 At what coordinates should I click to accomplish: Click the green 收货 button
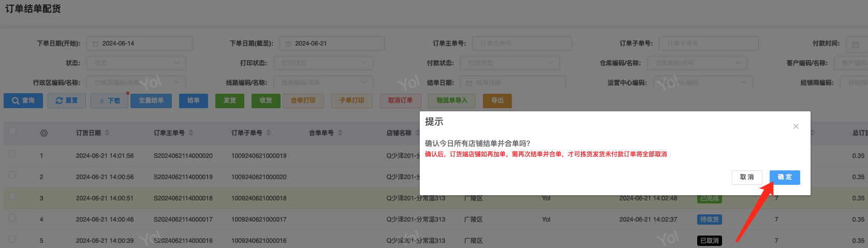[x=266, y=101]
